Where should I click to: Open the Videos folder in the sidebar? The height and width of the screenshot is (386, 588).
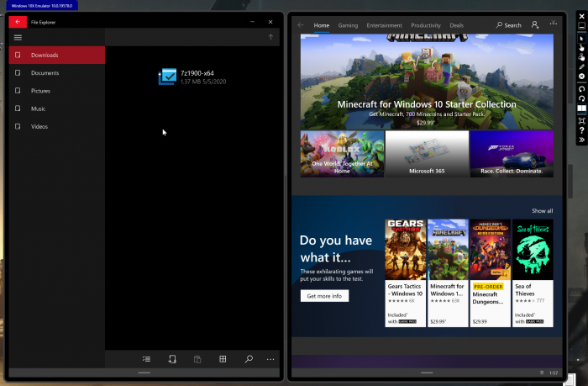(x=56, y=126)
